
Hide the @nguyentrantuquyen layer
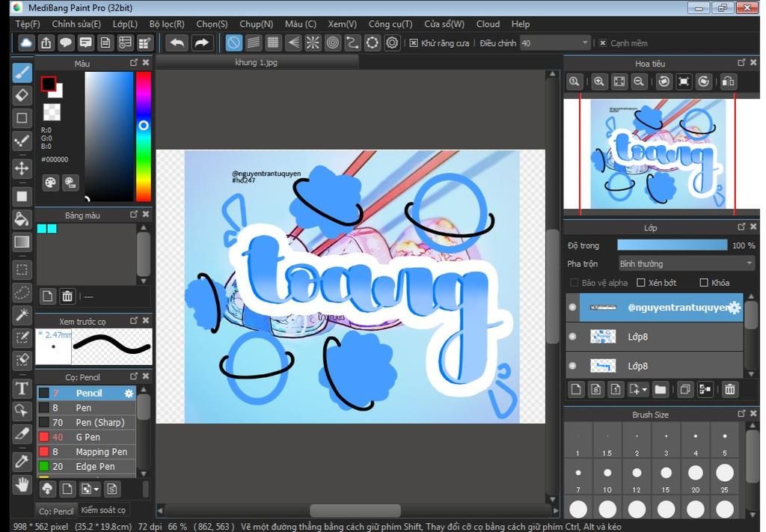pos(572,308)
